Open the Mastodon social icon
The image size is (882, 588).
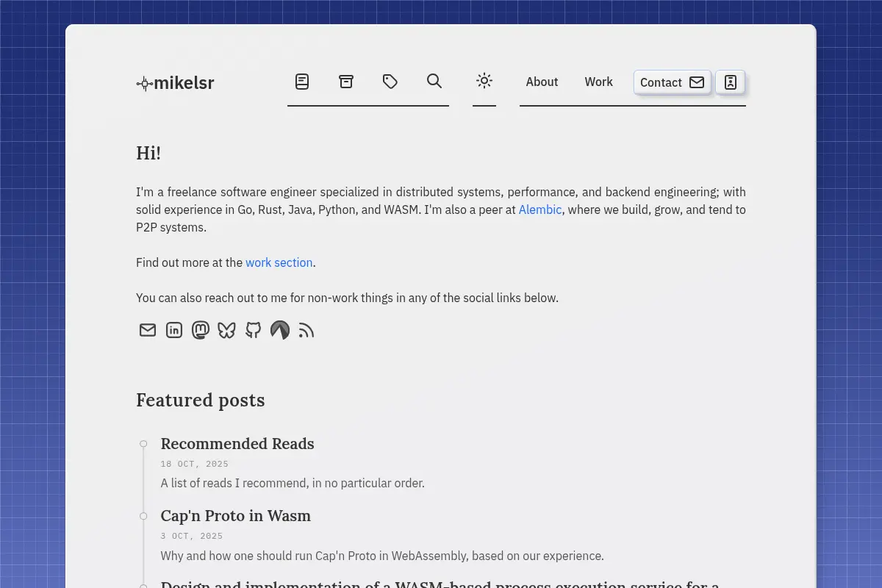click(x=201, y=330)
